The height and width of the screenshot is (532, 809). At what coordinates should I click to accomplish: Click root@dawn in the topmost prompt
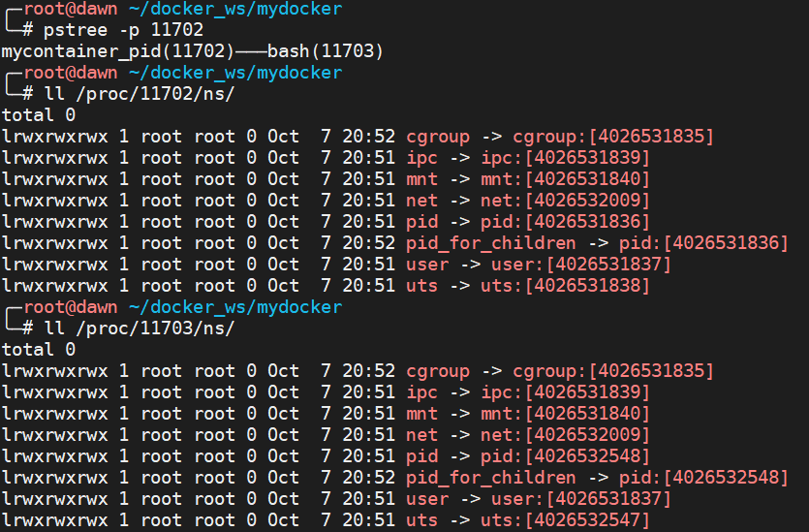71,9
